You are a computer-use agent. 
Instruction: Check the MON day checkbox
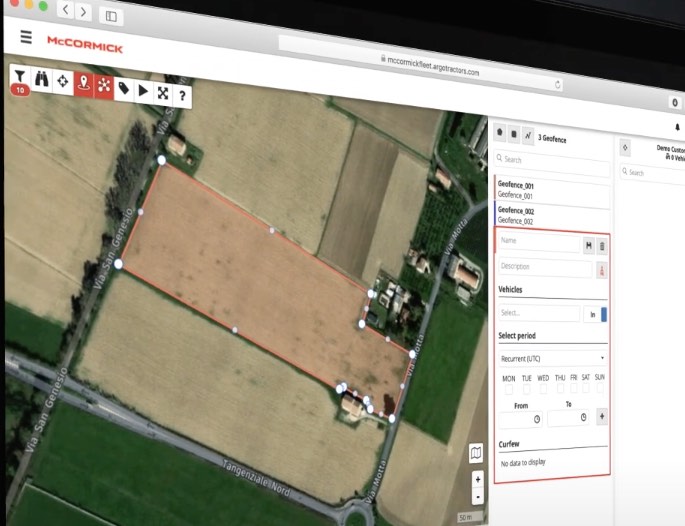click(508, 390)
